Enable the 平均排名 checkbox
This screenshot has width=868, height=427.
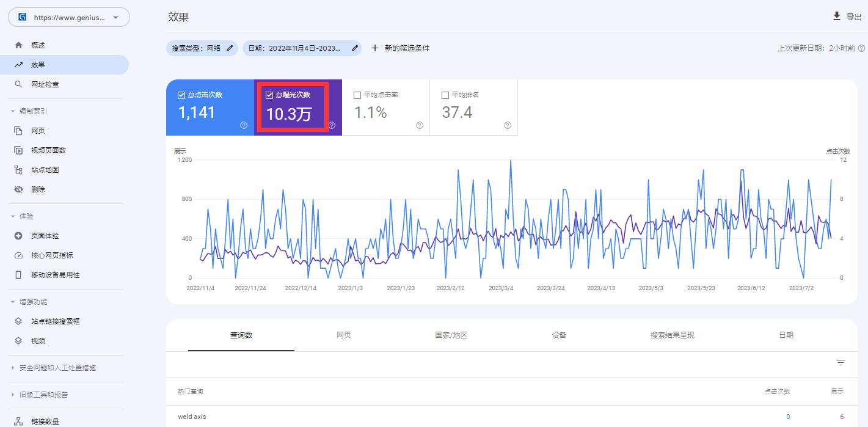(x=445, y=95)
